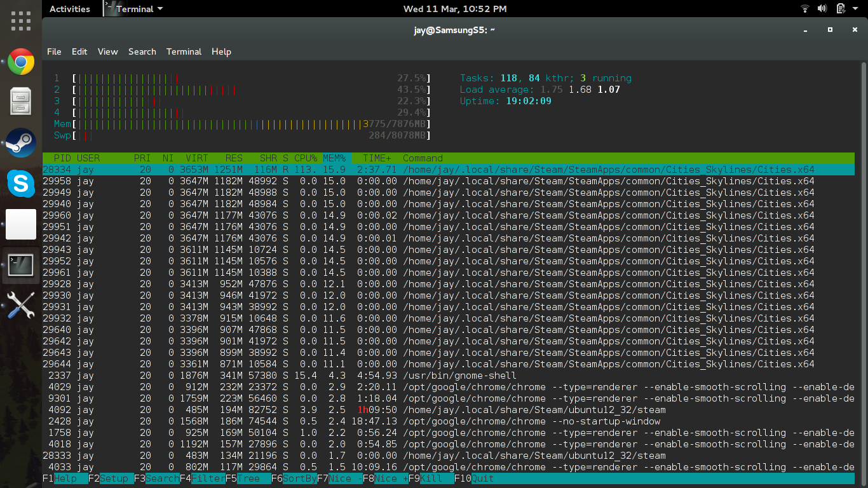Click the Wi-Fi status icon in top bar
Image resolution: width=868 pixels, height=488 pixels.
[x=805, y=9]
